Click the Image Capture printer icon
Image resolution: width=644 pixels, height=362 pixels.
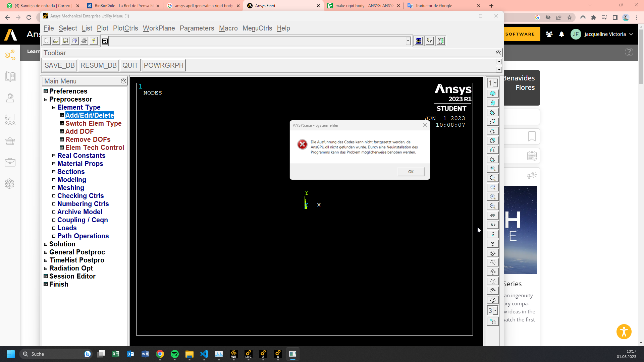(84, 41)
